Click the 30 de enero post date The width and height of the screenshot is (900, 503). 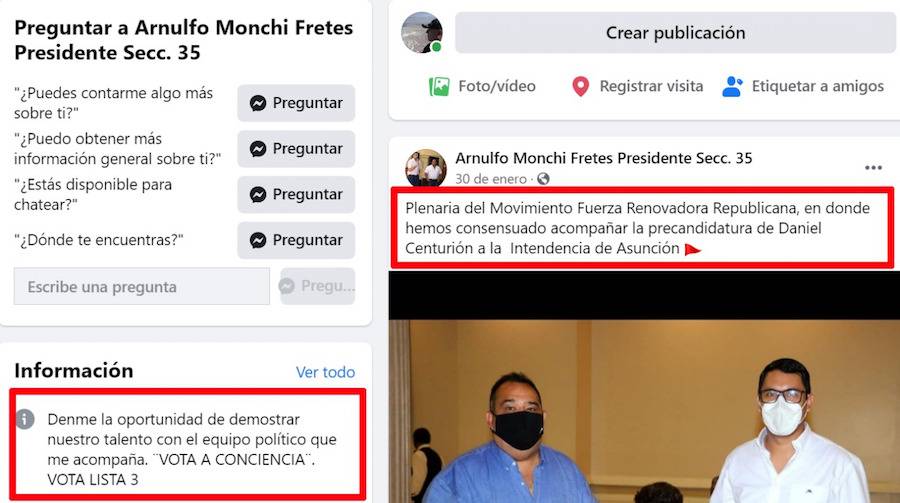(491, 179)
